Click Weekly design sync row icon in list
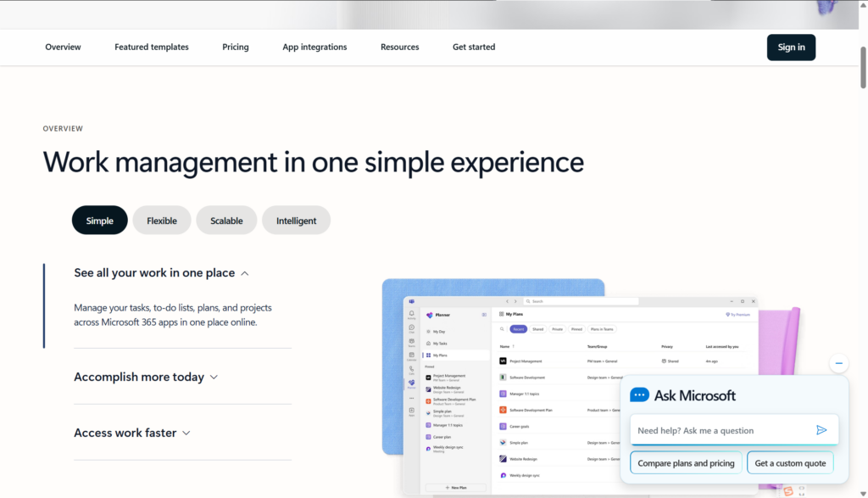This screenshot has height=498, width=868. coord(503,475)
